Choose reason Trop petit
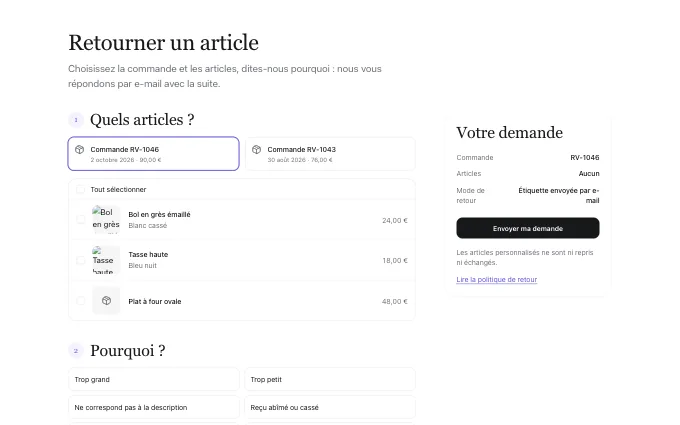This screenshot has width=680, height=425. pyautogui.click(x=330, y=379)
